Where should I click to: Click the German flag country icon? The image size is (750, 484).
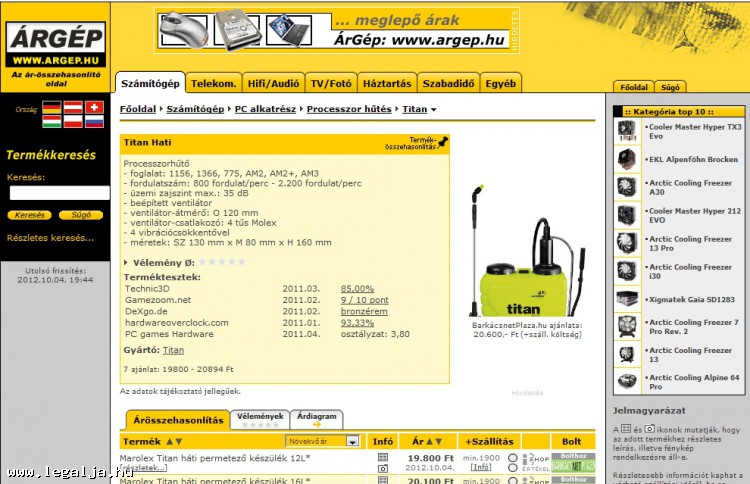click(x=51, y=107)
